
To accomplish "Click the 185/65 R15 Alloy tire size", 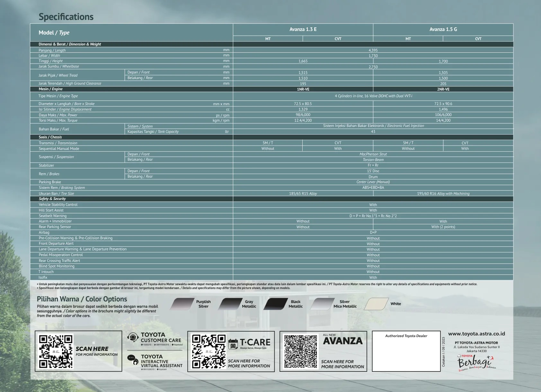I will pos(303,194).
